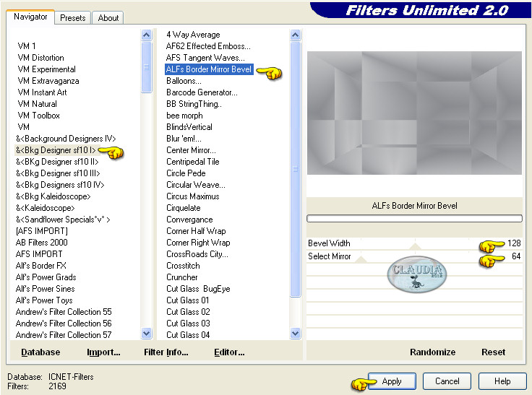This screenshot has height=395, width=532.
Task: Choose CrossRoads City... filter
Action: (197, 254)
